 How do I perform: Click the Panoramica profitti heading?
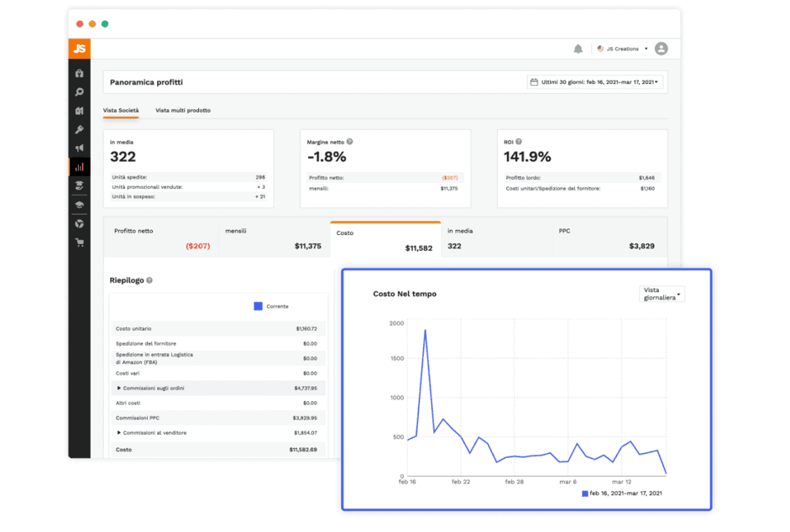(x=146, y=82)
